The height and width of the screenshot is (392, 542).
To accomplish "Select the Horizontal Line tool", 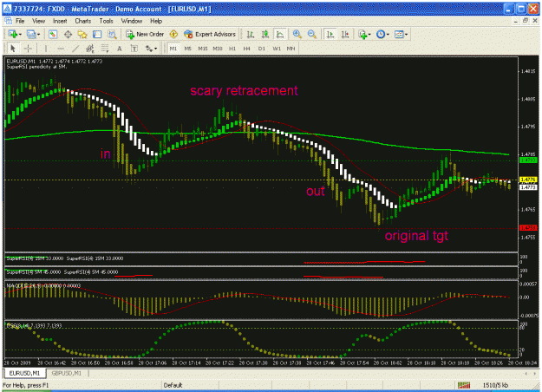I will (x=61, y=49).
